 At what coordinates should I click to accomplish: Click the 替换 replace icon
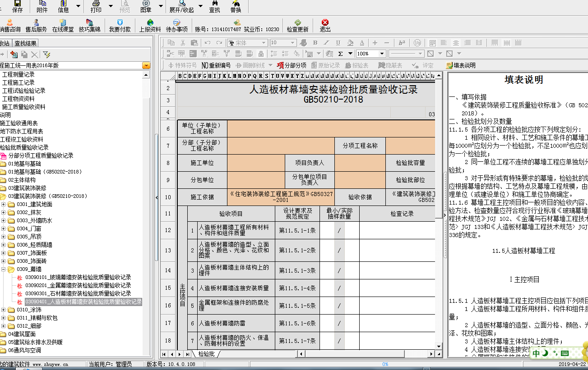[236, 6]
